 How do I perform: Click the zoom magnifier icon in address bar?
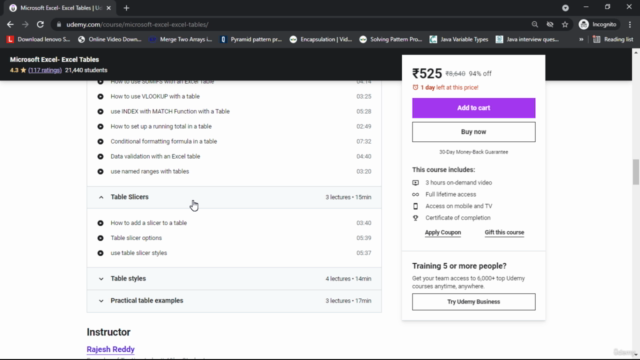coord(535,24)
